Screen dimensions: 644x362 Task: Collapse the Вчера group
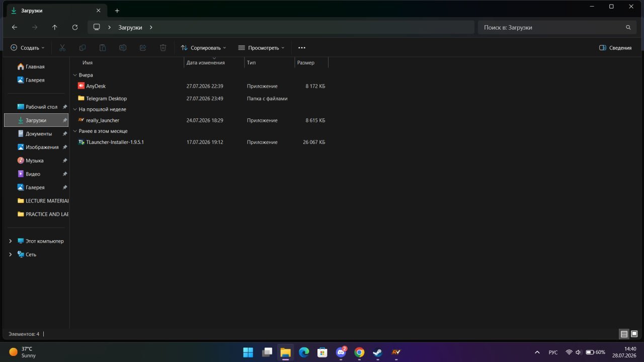[75, 75]
